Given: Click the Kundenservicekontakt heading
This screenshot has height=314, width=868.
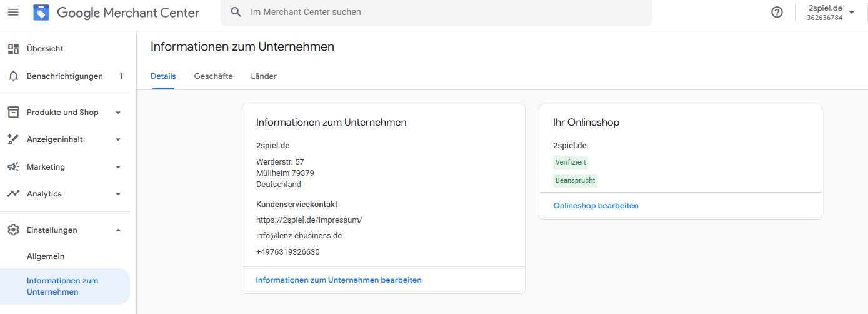Looking at the screenshot, I should click(x=297, y=205).
